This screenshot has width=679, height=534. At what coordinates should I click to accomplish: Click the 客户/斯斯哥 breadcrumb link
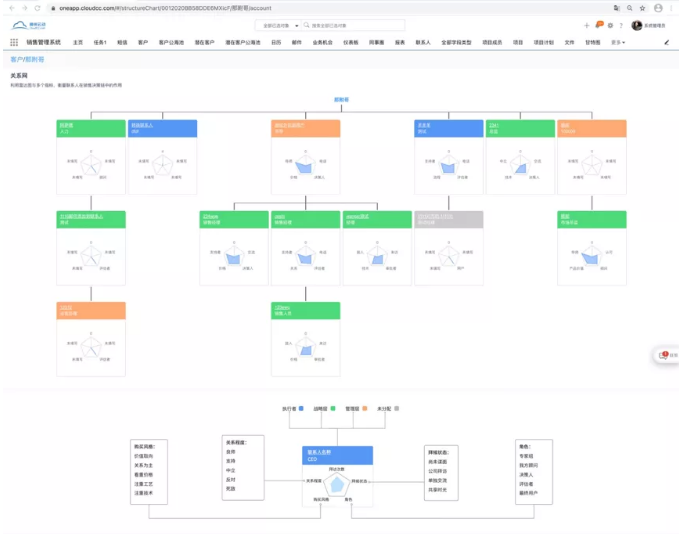(28, 60)
